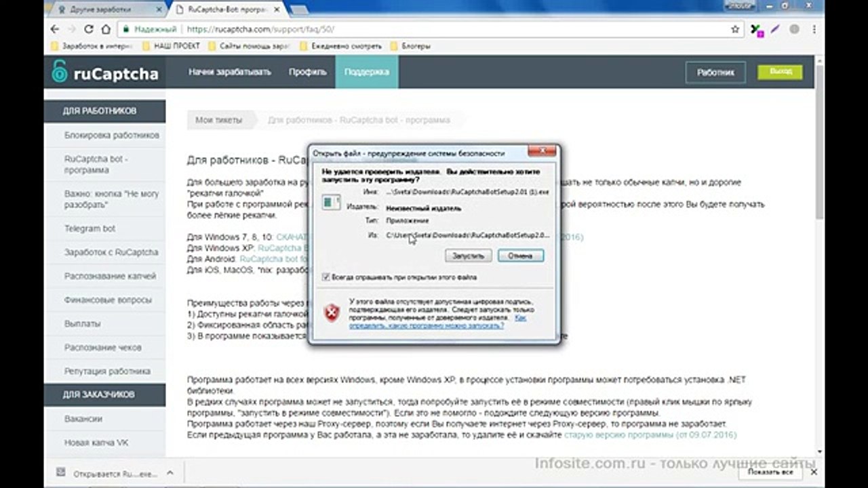The width and height of the screenshot is (868, 488).
Task: Click the 'ДЛЯ ЗАКАЗЧИКОВ' sidebar header
Action: [x=105, y=394]
